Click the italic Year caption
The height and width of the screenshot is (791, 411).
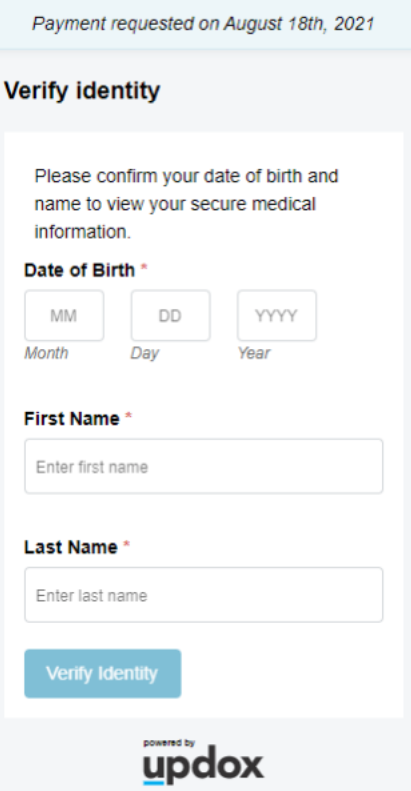(x=254, y=353)
